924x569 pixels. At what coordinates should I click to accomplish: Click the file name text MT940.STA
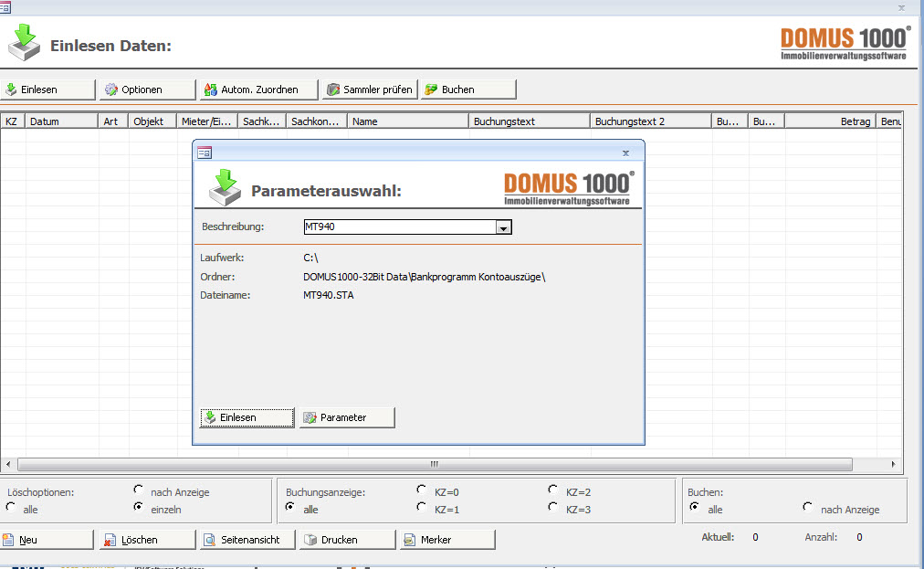tap(328, 295)
